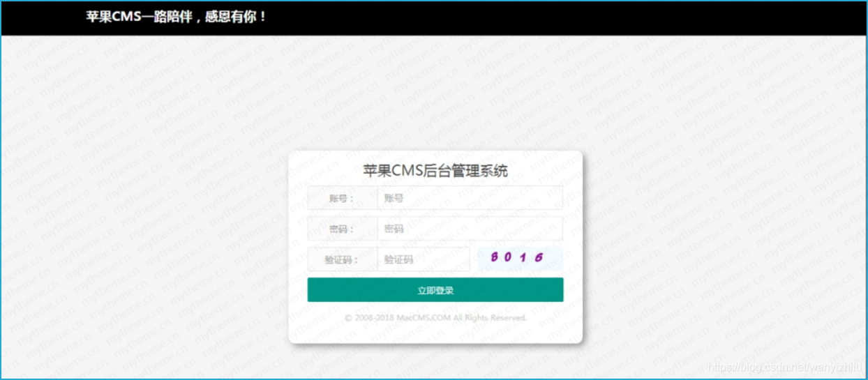Click the digit 8 in captcha
This screenshot has height=380, width=868.
(x=495, y=257)
